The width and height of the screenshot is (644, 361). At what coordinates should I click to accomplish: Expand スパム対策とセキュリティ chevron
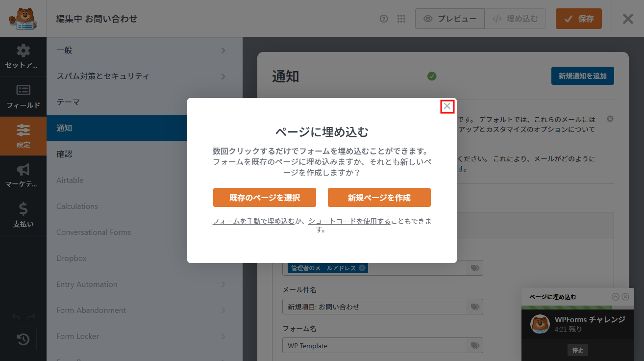coord(223,77)
